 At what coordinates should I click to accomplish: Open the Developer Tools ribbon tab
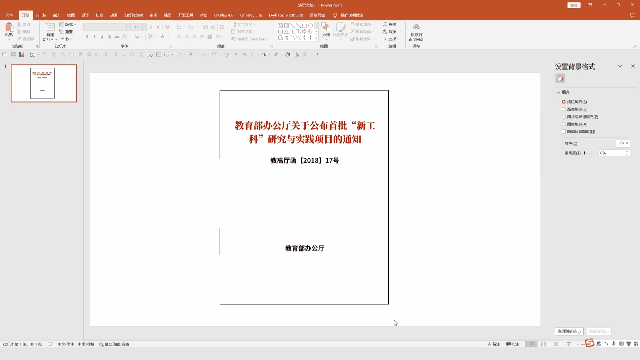pyautogui.click(x=185, y=15)
